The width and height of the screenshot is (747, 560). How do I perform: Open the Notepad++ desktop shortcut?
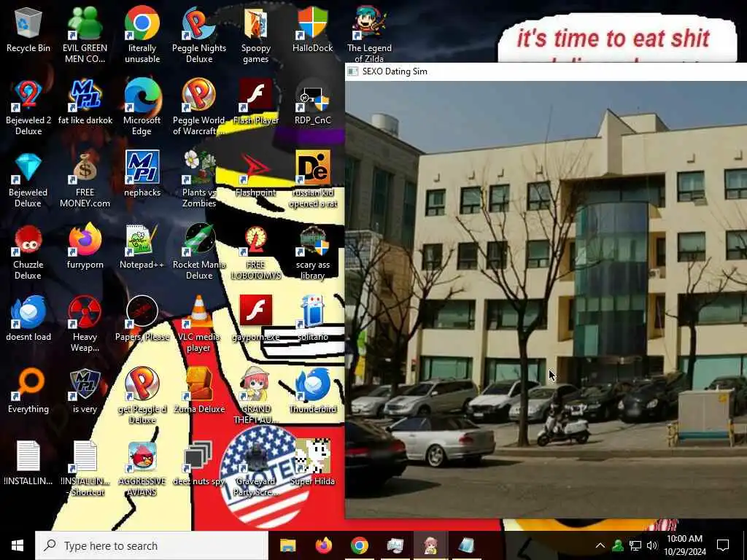coord(142,248)
